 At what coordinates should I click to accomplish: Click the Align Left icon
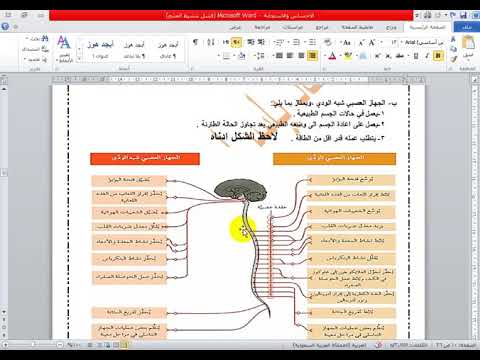click(290, 55)
